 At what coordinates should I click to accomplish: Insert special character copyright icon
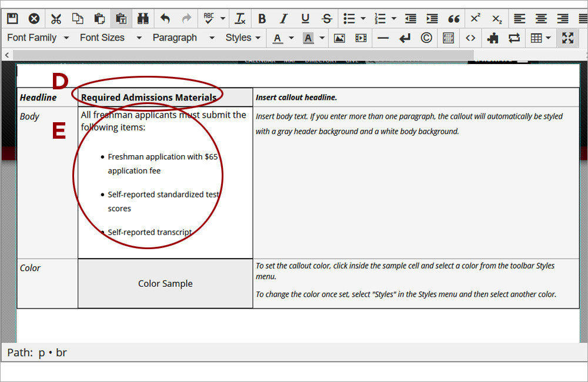(426, 38)
